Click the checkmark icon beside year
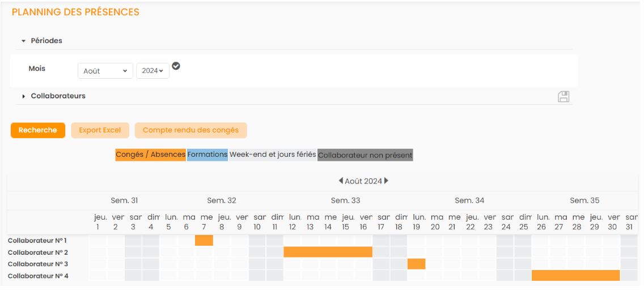 pyautogui.click(x=176, y=66)
